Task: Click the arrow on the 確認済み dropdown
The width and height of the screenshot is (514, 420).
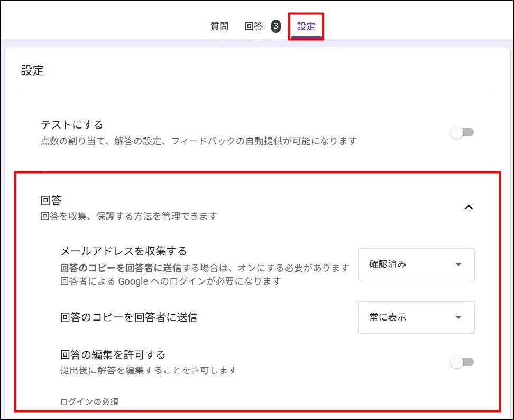Action: tap(458, 264)
